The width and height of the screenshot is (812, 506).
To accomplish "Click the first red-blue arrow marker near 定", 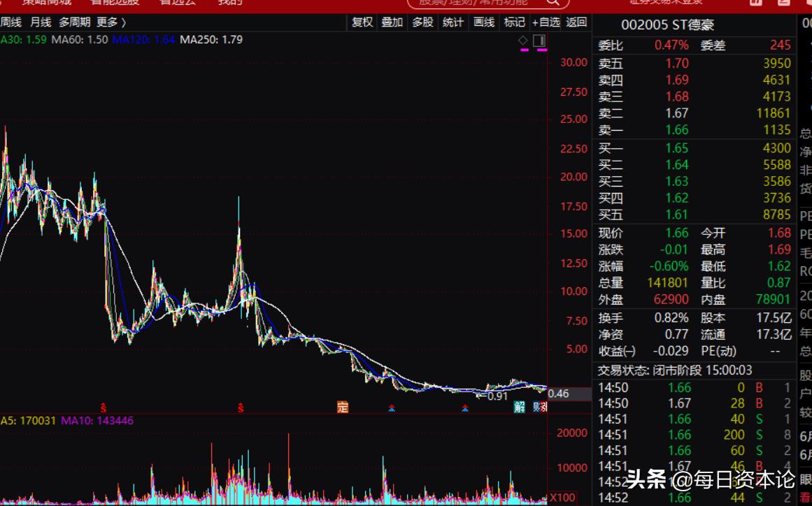I will tap(392, 407).
